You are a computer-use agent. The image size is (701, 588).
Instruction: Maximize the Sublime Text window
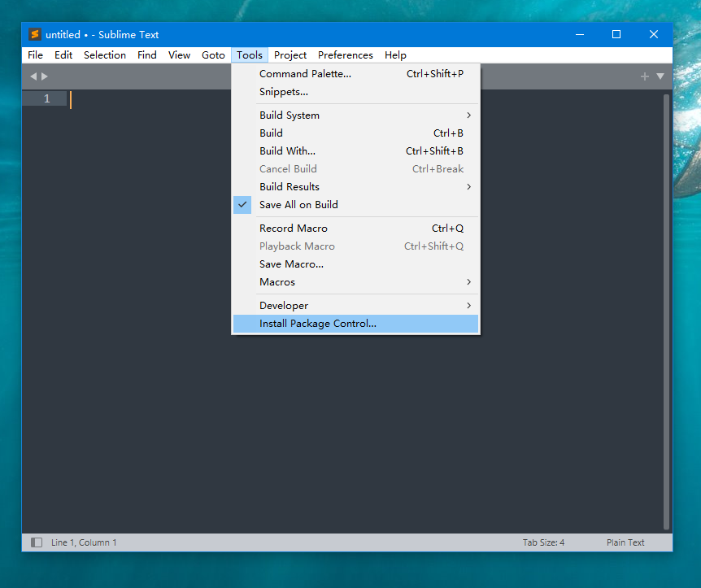(x=616, y=34)
